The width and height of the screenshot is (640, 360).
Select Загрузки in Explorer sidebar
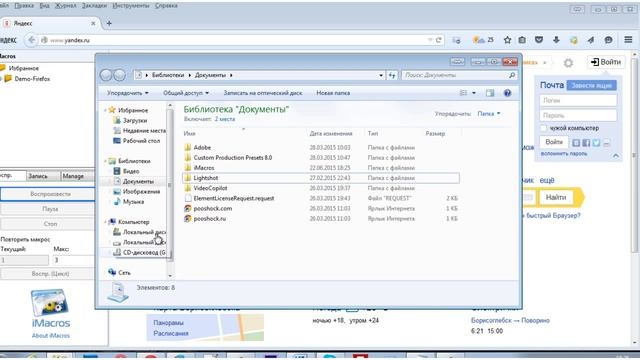tap(135, 120)
